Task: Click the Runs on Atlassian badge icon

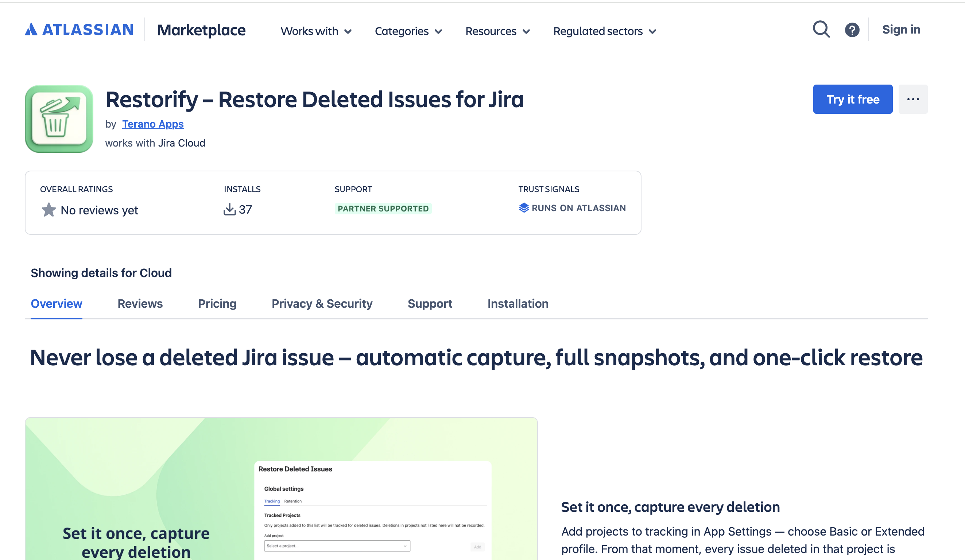Action: point(523,208)
